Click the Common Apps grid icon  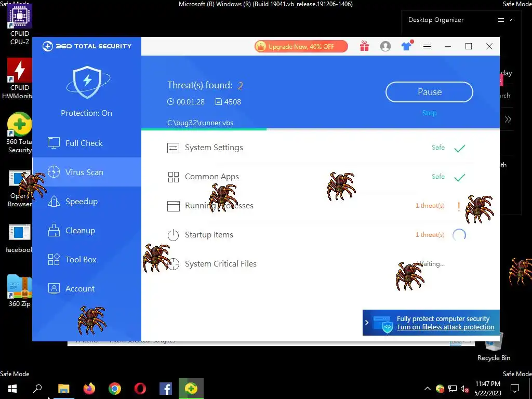point(173,177)
